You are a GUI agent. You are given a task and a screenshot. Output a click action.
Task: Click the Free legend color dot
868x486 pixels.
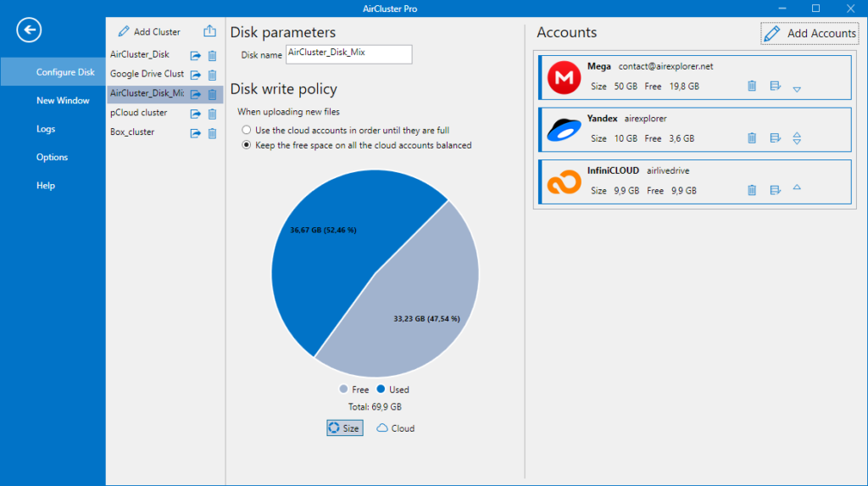tap(343, 389)
